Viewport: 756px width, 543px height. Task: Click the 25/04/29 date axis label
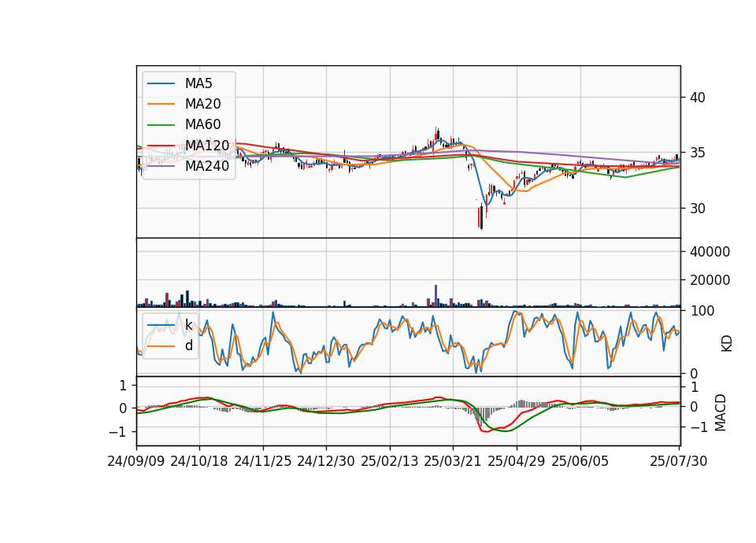(517, 461)
